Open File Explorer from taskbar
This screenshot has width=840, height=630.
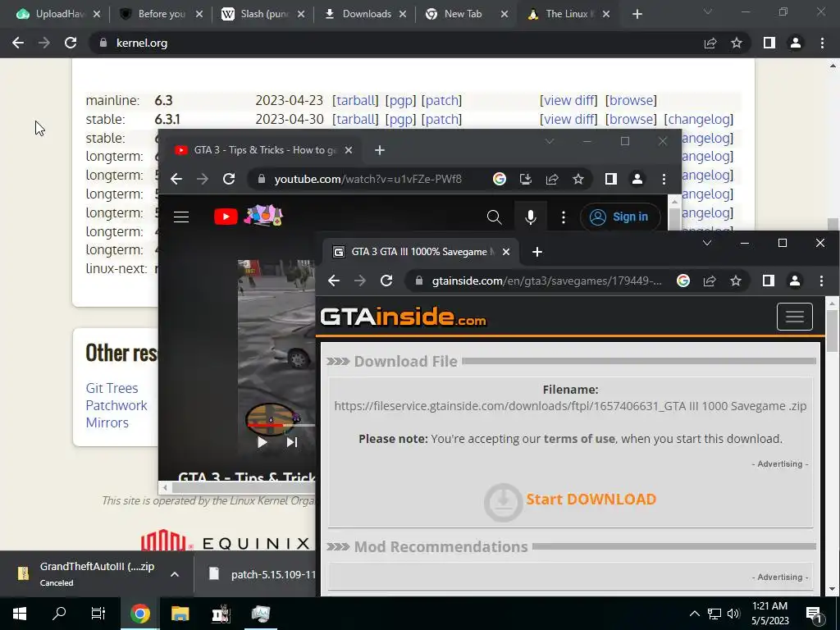[x=180, y=614]
